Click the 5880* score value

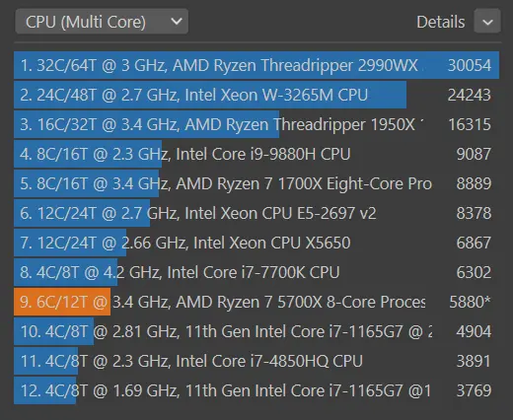(470, 302)
